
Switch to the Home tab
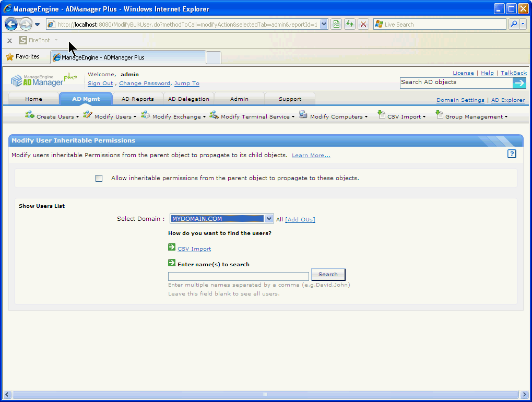click(33, 99)
